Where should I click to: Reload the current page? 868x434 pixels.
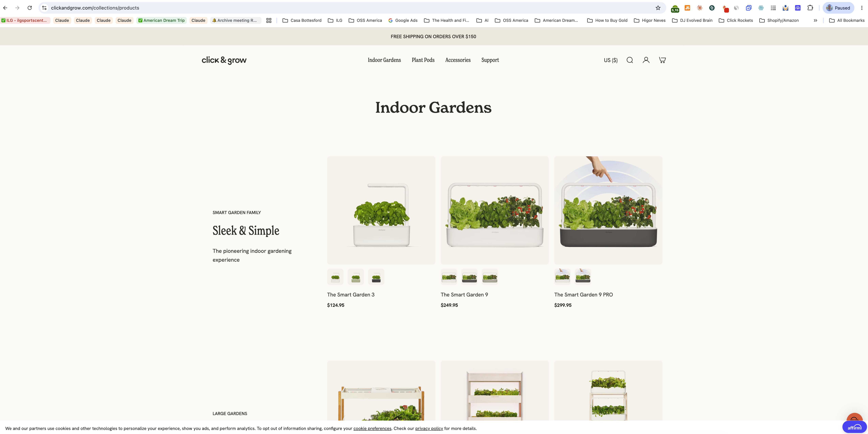coord(30,8)
